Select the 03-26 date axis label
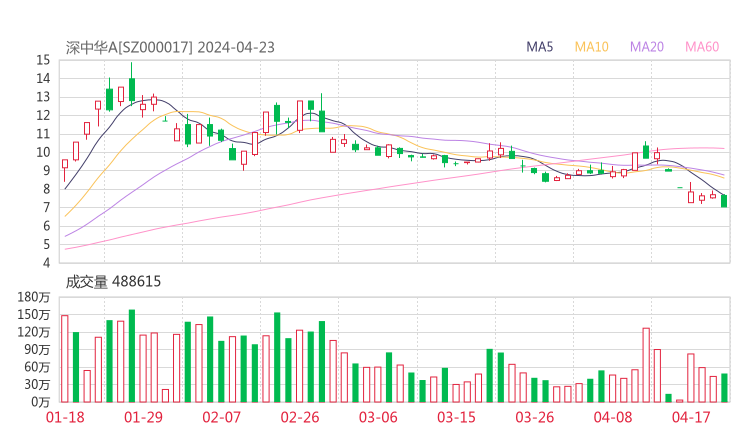The image size is (740, 440). pyautogui.click(x=534, y=417)
